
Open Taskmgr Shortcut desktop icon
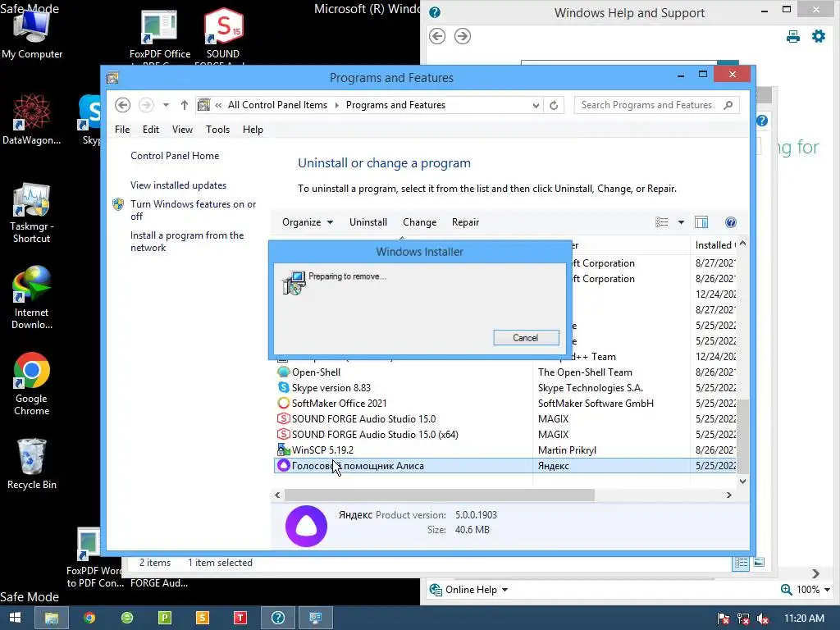32,213
